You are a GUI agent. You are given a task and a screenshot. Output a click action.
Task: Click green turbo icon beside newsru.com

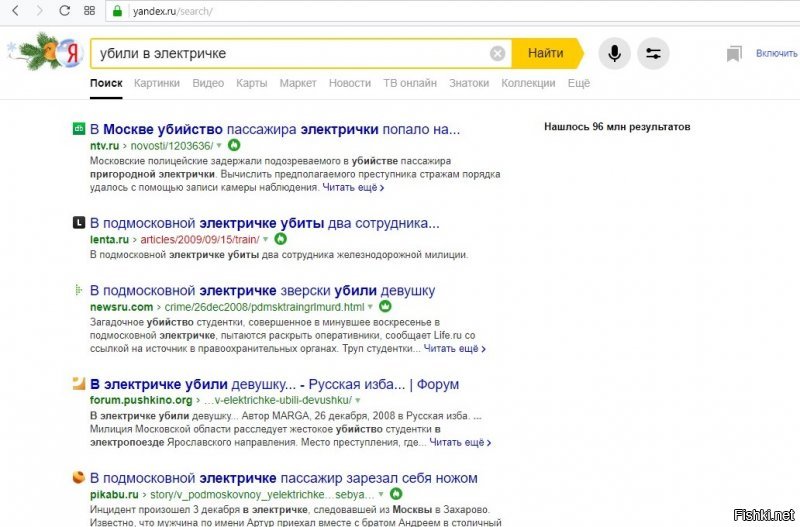(385, 307)
